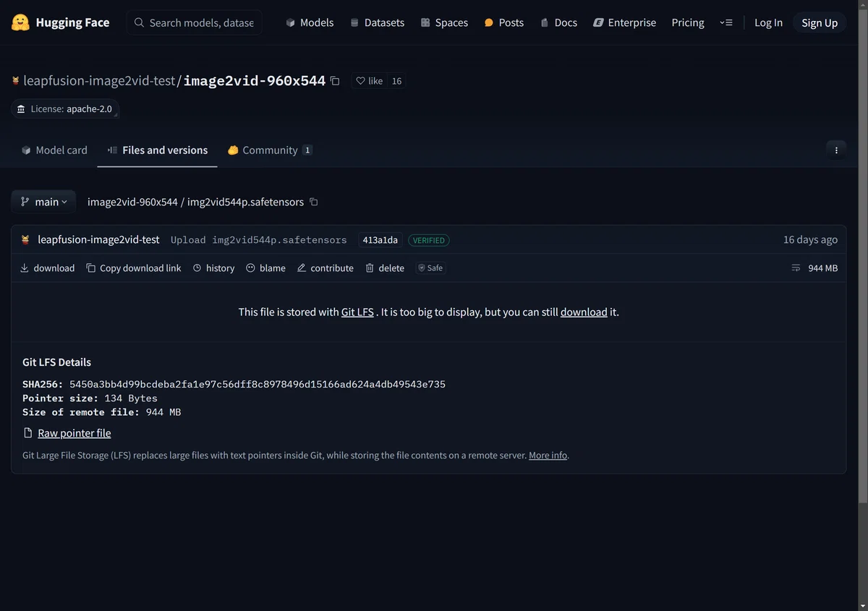Click the Hugging Face logo

60,22
